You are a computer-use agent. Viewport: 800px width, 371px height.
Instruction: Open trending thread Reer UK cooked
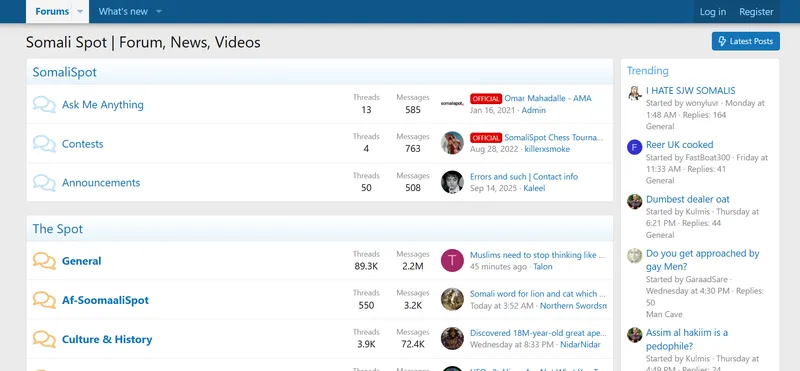(x=680, y=144)
